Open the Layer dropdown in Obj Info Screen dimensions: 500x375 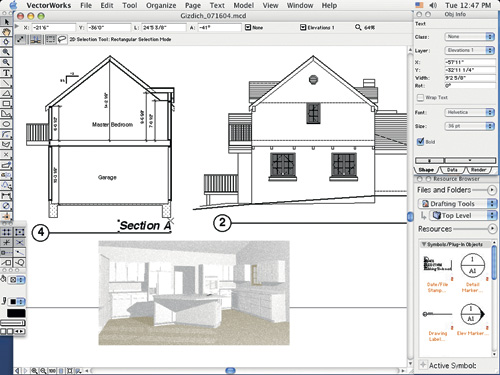click(x=470, y=50)
